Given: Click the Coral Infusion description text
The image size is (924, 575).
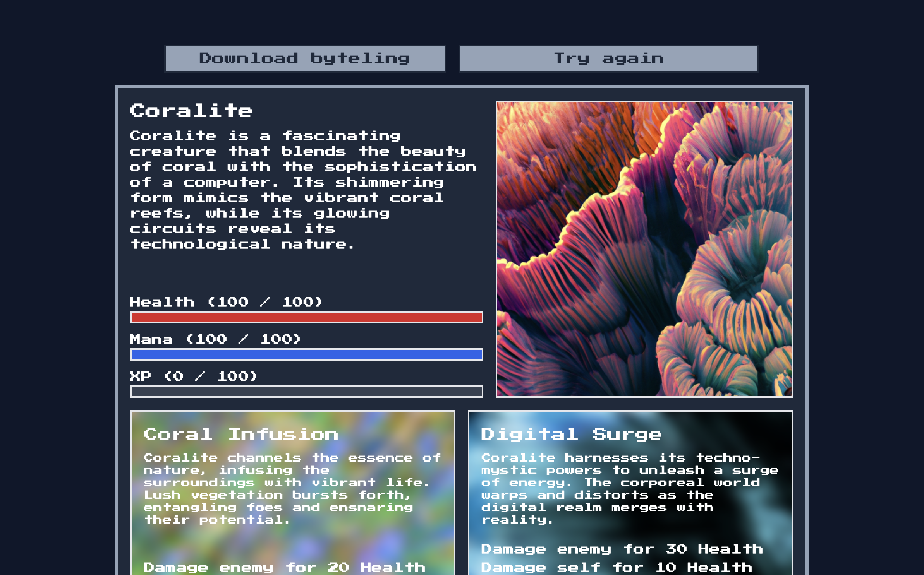Looking at the screenshot, I should (287, 489).
